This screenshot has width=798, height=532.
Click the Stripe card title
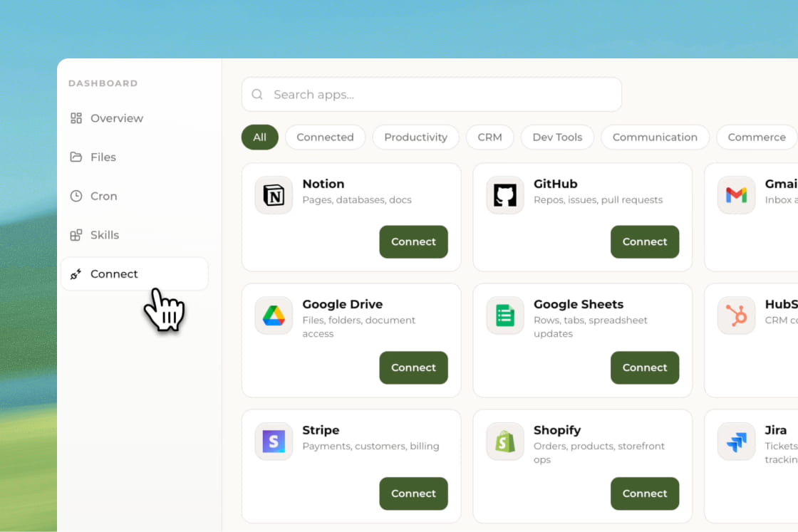click(321, 430)
